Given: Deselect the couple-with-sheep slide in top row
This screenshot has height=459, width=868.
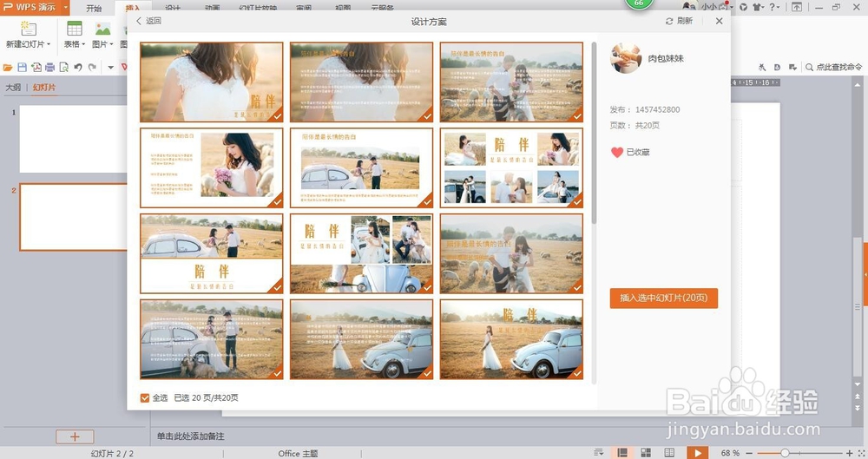Looking at the screenshot, I should tap(511, 82).
